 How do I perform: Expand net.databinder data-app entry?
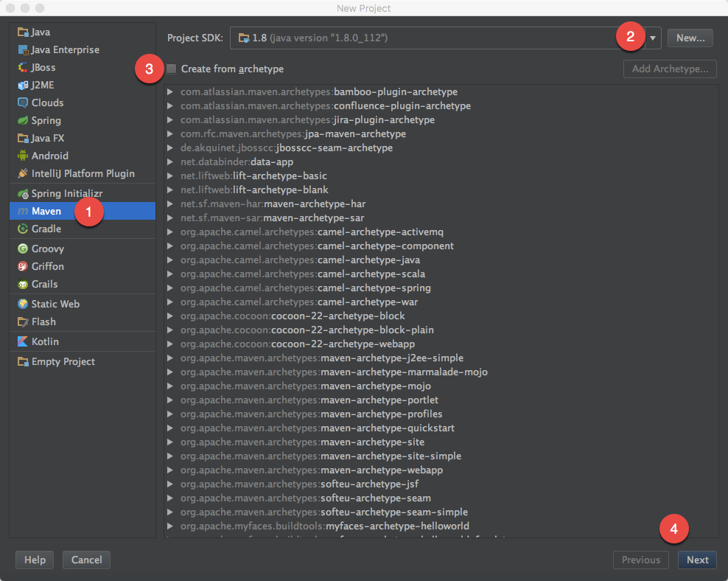click(x=170, y=161)
